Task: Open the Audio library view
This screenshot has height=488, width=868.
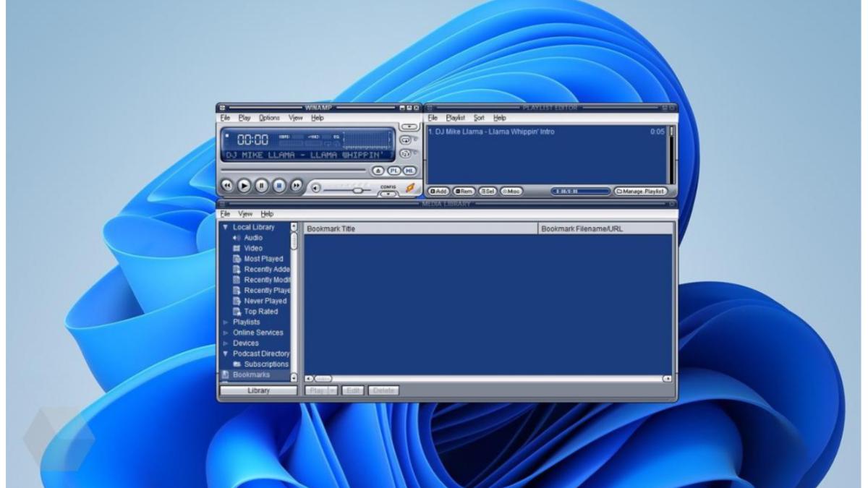Action: (x=253, y=238)
